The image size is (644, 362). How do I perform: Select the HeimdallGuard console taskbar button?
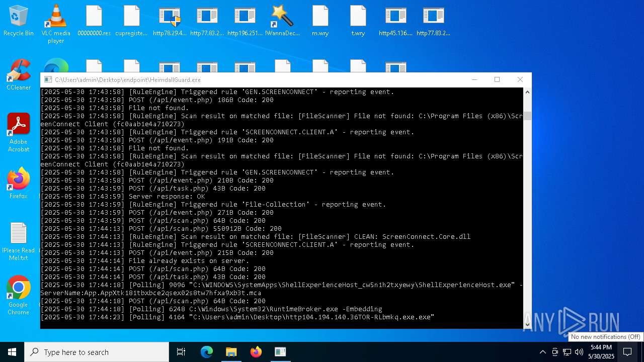pos(280,352)
